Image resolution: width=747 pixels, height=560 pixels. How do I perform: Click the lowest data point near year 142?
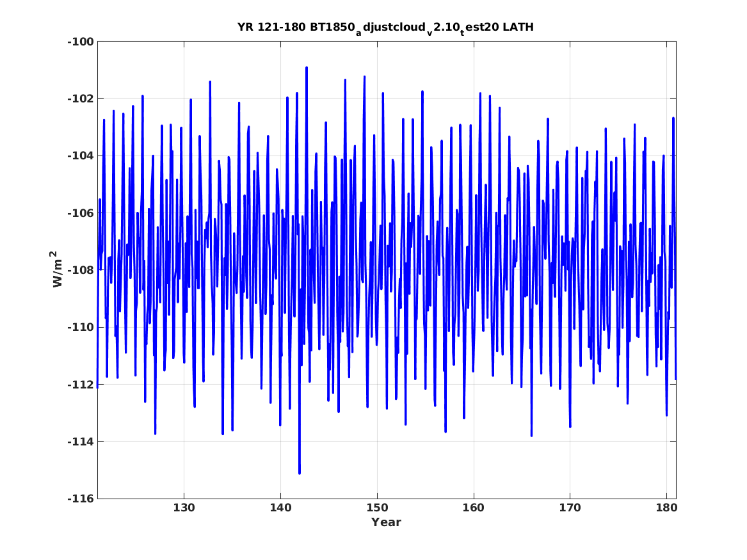point(300,473)
